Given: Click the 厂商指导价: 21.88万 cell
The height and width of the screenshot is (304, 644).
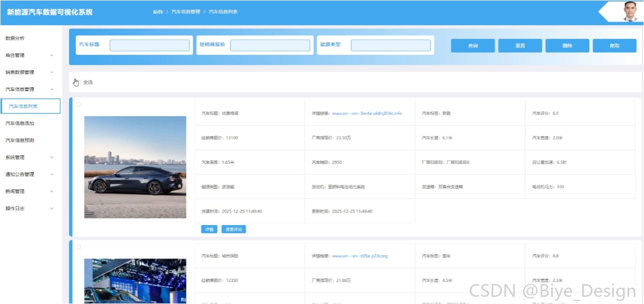Looking at the screenshot, I should (360, 280).
